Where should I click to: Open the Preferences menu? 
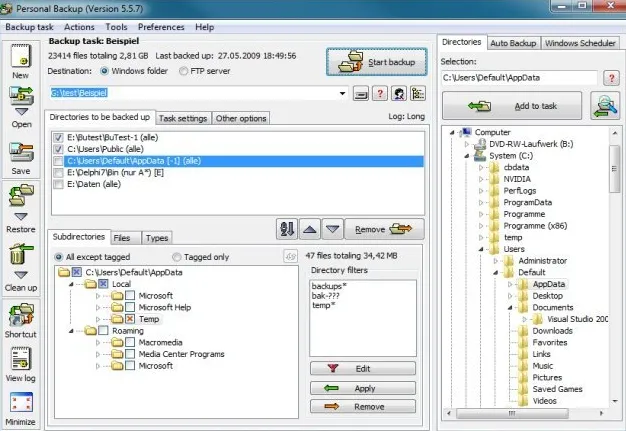coord(161,27)
